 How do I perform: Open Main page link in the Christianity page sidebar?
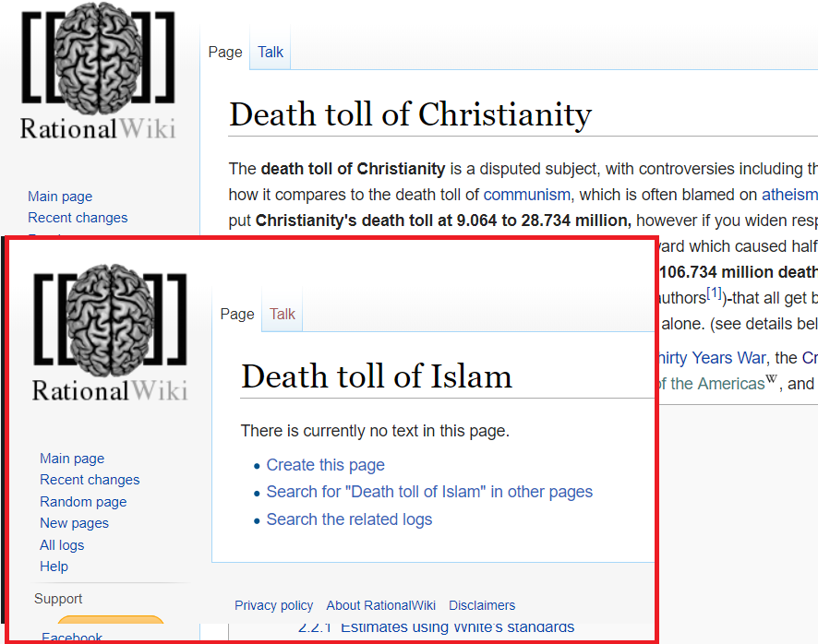[x=60, y=197]
